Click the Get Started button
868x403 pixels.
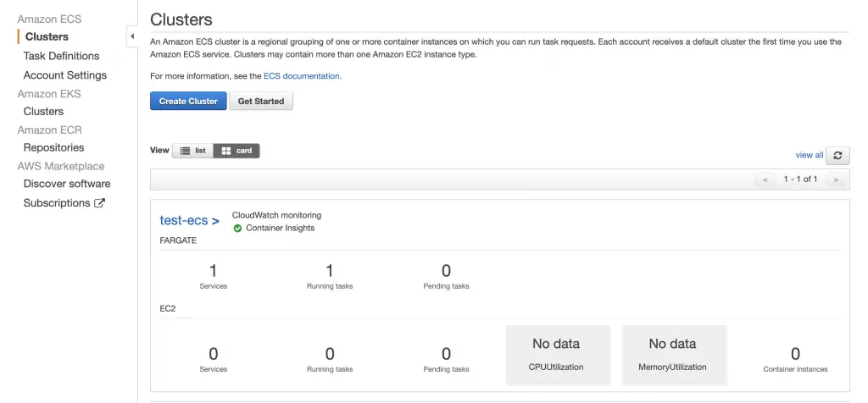pos(261,101)
